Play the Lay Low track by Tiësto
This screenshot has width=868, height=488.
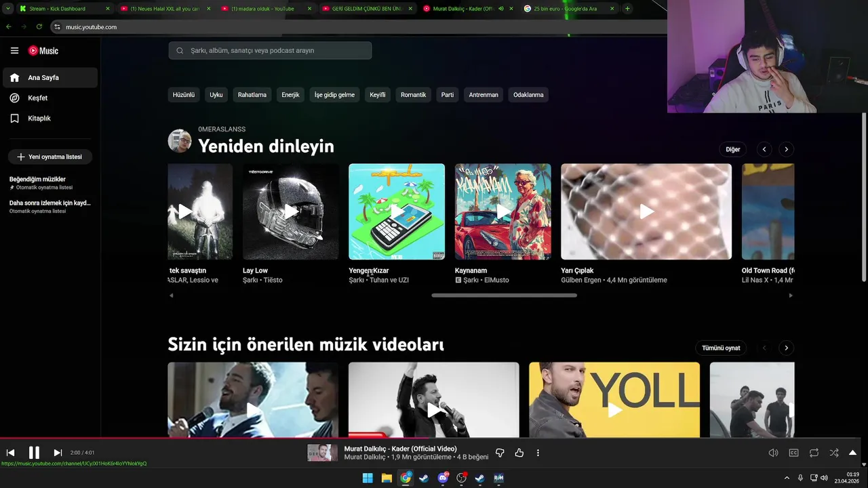291,211
